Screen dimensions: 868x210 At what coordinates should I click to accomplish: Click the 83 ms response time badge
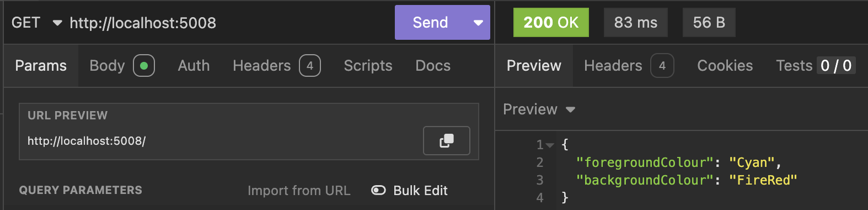[x=635, y=23]
